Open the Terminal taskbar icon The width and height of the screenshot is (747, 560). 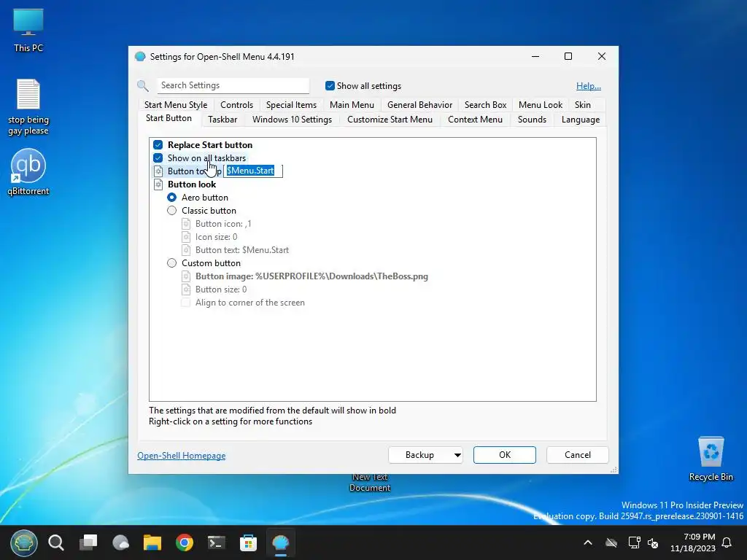(x=216, y=542)
